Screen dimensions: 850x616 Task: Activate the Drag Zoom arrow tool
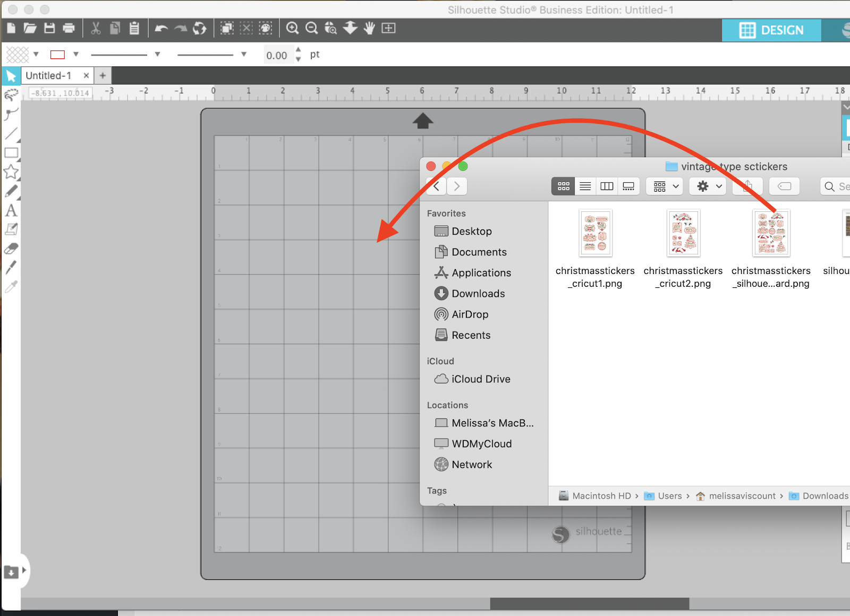click(x=350, y=28)
